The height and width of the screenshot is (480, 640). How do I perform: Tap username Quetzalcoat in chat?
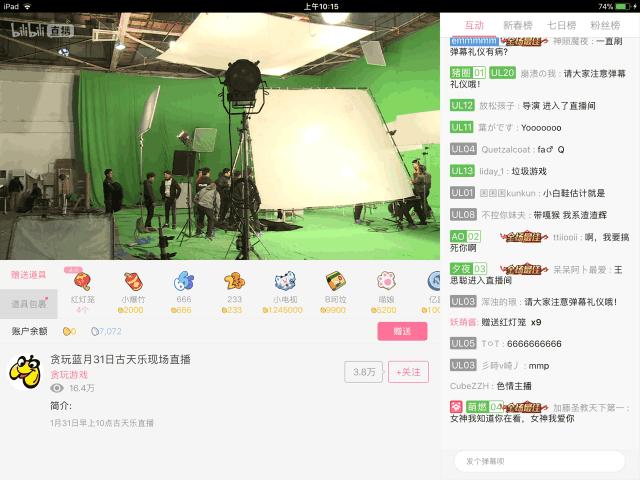coord(506,149)
